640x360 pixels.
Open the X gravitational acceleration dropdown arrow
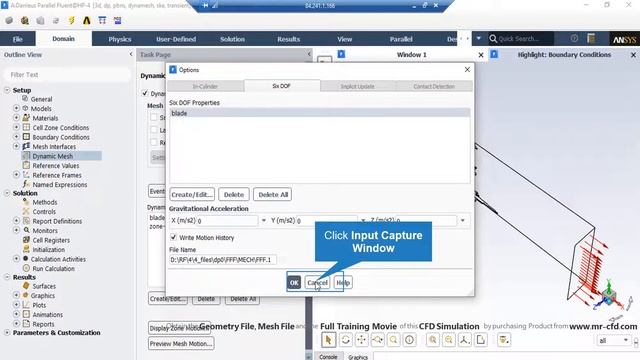(x=264, y=220)
